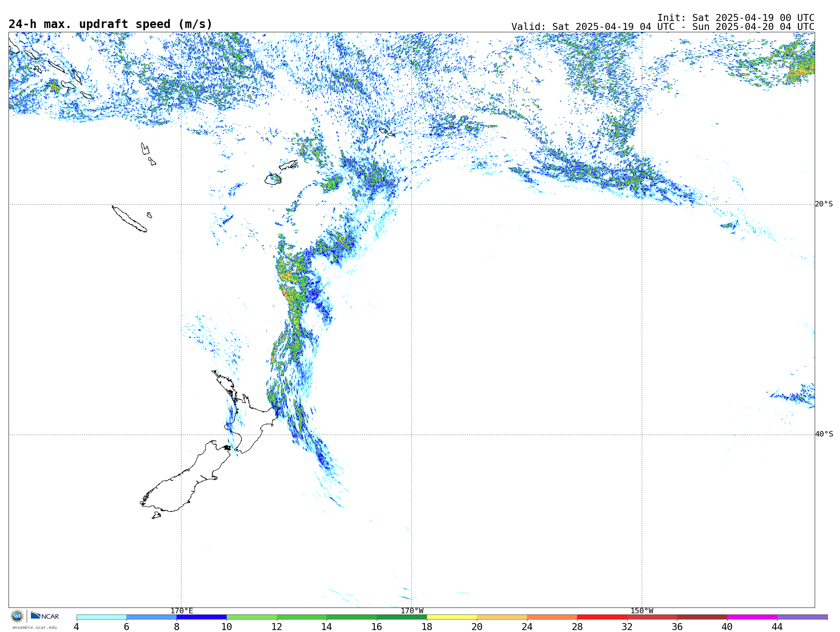Pick the dark green 16–18 m/s swatch
Image resolution: width=840 pixels, height=632 pixels.
(402, 617)
